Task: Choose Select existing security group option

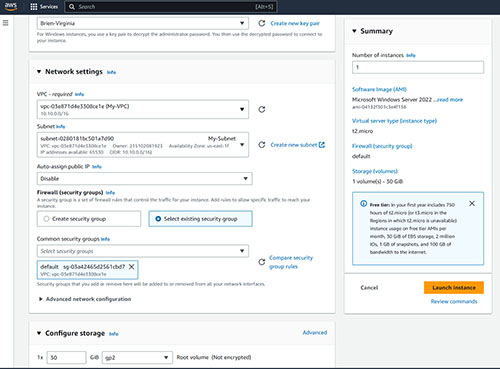Action: pos(200,219)
